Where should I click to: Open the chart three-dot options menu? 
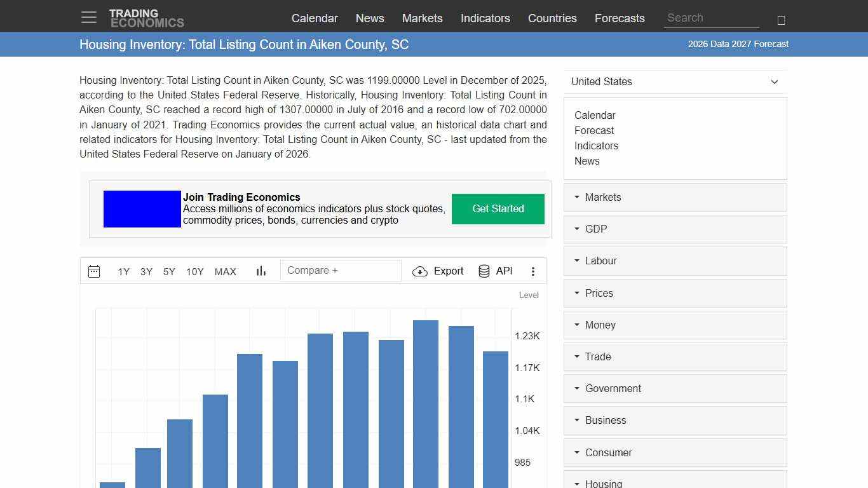tap(533, 271)
